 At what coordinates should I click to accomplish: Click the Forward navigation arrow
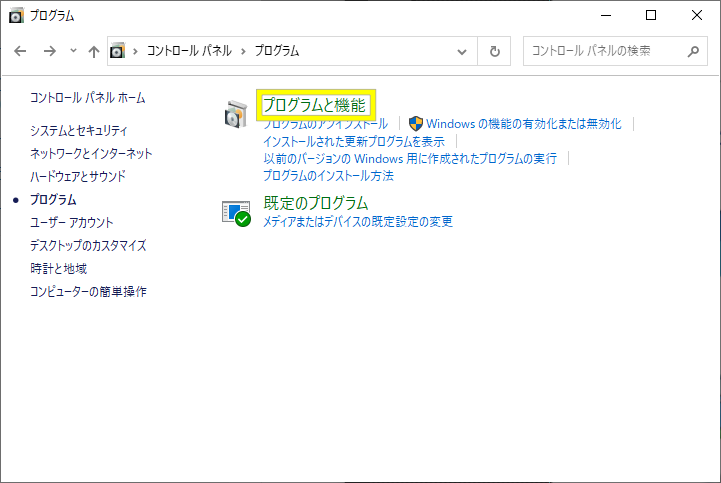[x=49, y=51]
